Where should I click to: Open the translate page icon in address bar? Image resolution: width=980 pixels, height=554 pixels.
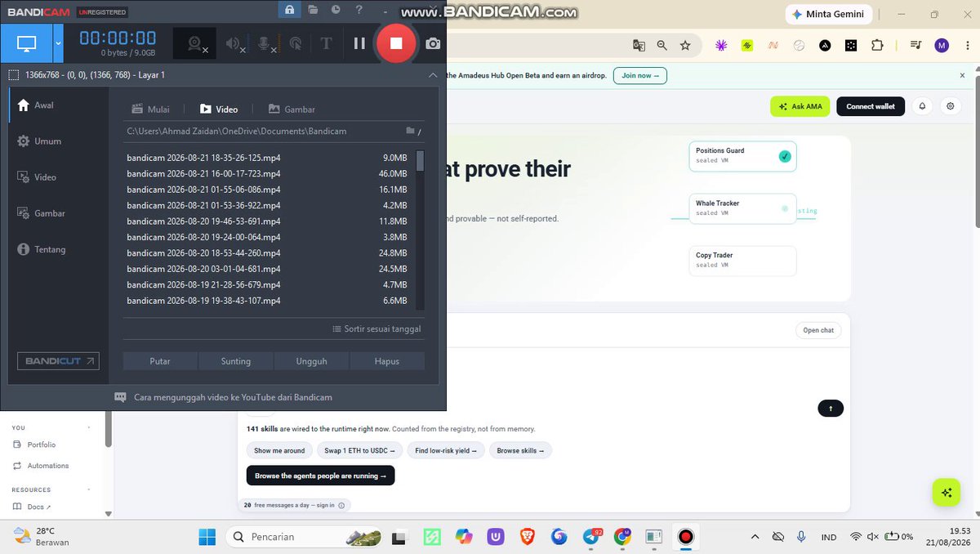click(639, 46)
